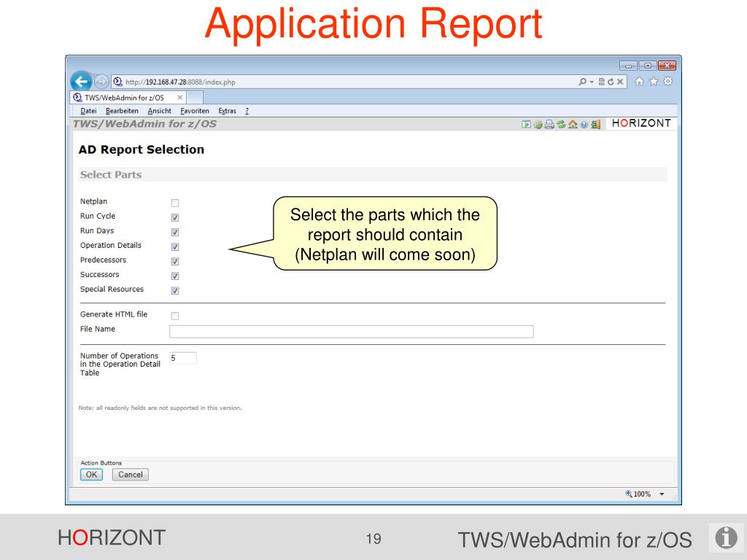This screenshot has height=560, width=747.
Task: Click the compatibility view icon in address bar
Action: pos(602,82)
